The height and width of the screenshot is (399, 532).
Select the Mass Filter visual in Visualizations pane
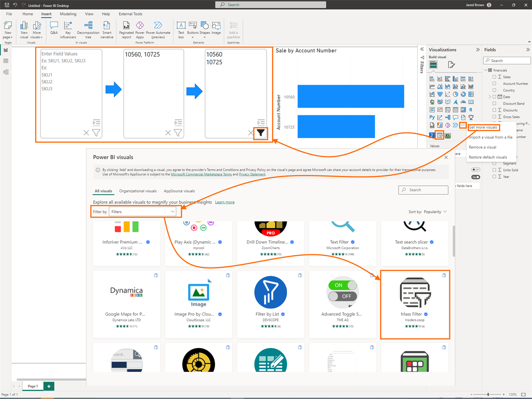coord(440,135)
